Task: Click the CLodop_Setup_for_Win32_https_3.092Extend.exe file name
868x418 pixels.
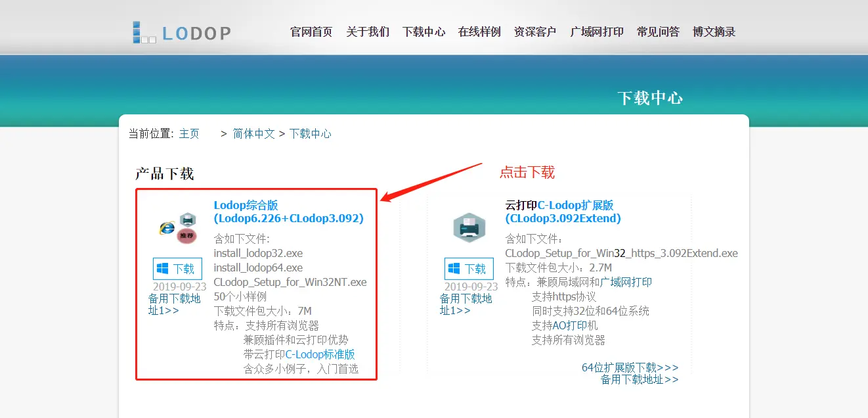Action: pos(621,253)
